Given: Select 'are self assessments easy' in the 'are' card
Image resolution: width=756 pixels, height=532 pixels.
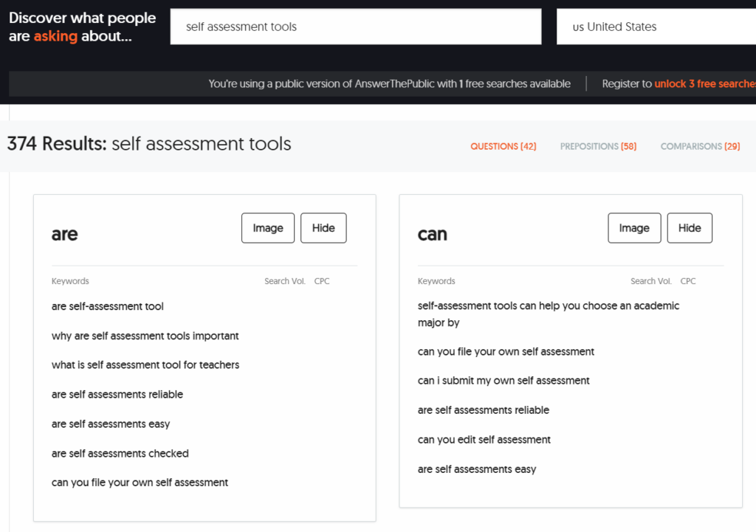Looking at the screenshot, I should (x=111, y=424).
